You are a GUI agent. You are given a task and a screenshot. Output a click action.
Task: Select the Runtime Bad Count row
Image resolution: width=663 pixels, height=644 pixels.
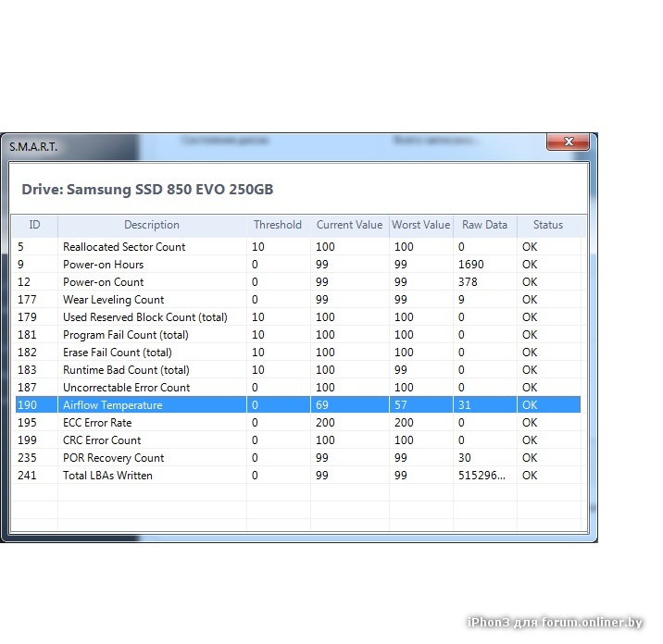coord(297,370)
